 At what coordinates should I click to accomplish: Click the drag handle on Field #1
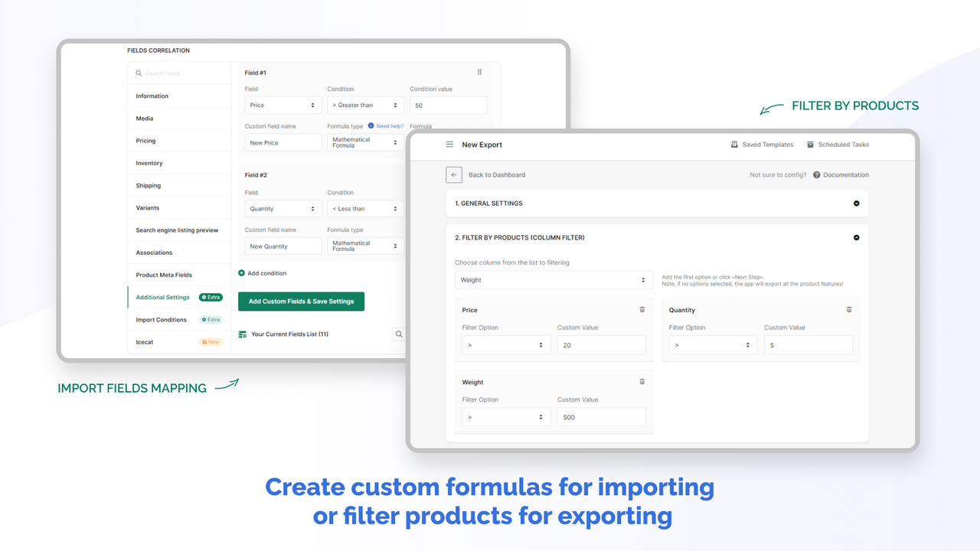point(479,71)
